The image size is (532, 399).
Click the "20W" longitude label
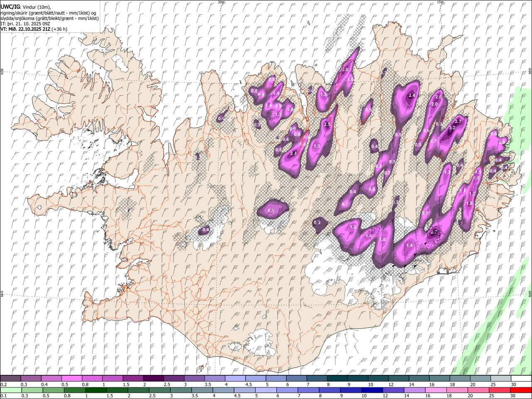click(221, 2)
